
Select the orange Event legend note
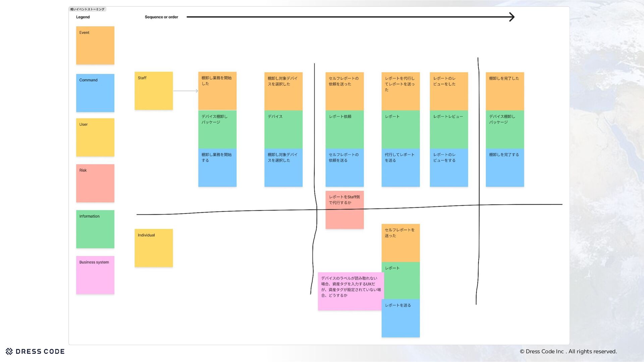tap(95, 45)
